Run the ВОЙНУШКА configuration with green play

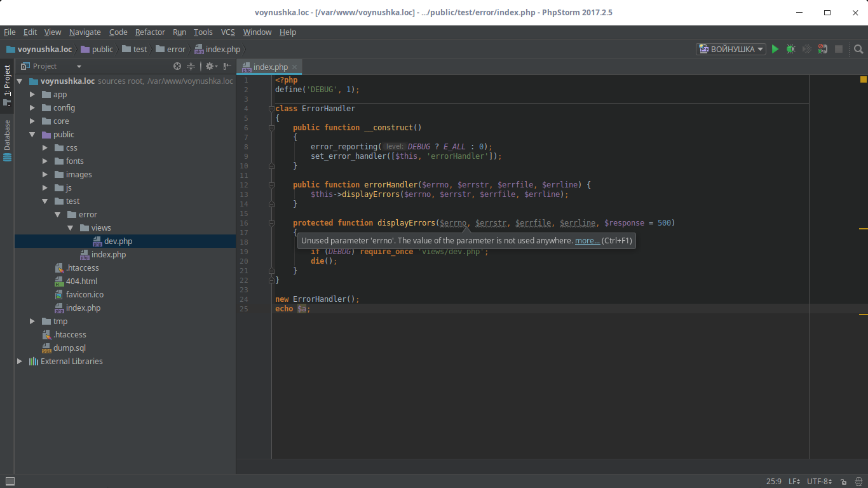pos(775,49)
